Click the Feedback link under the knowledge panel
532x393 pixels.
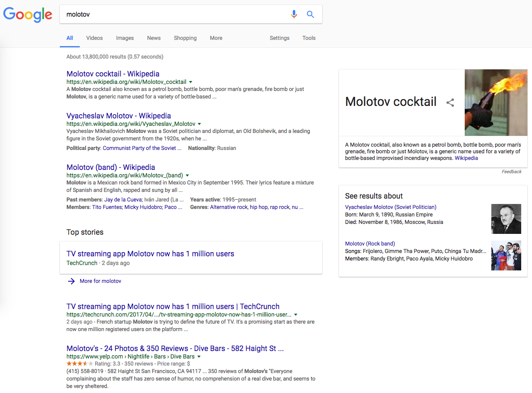512,171
